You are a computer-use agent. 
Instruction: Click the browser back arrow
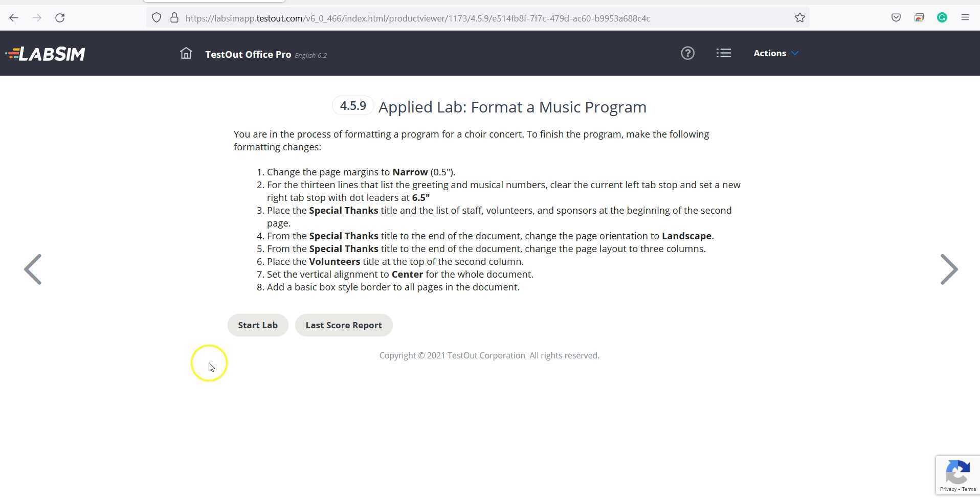pyautogui.click(x=13, y=17)
